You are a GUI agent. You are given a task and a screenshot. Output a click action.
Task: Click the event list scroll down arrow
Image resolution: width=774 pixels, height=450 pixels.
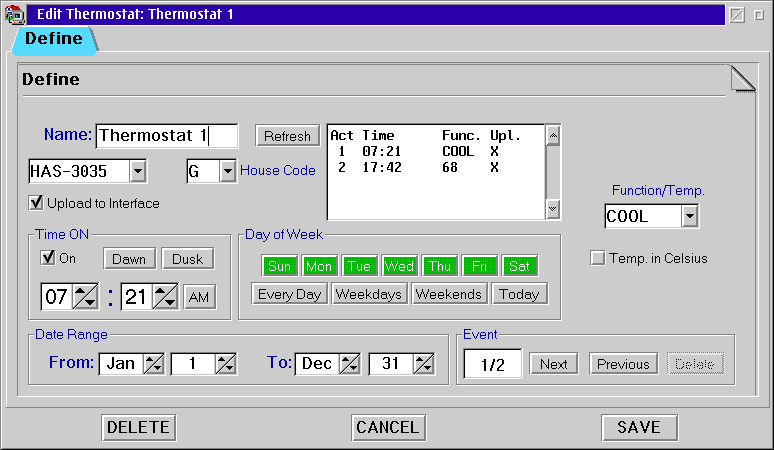[x=553, y=209]
